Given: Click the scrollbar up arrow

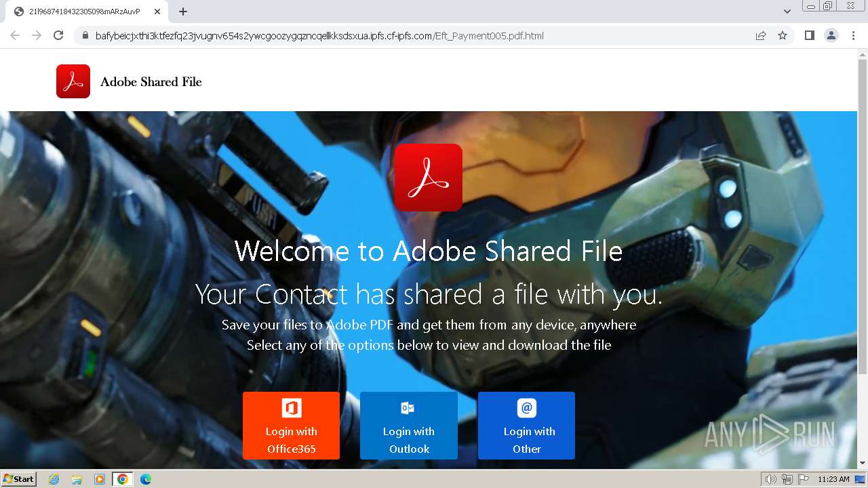Looking at the screenshot, I should point(863,54).
